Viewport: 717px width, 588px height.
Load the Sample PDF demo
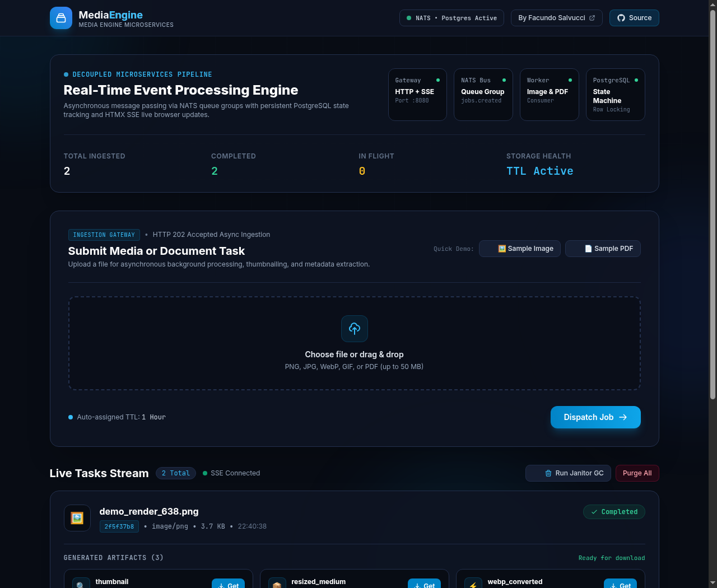[603, 249]
